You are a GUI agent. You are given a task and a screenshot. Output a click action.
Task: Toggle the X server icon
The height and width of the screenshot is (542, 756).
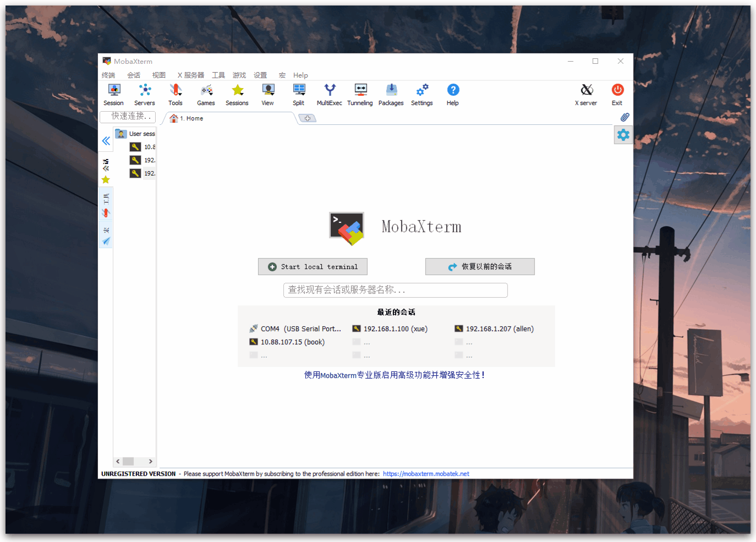point(587,94)
